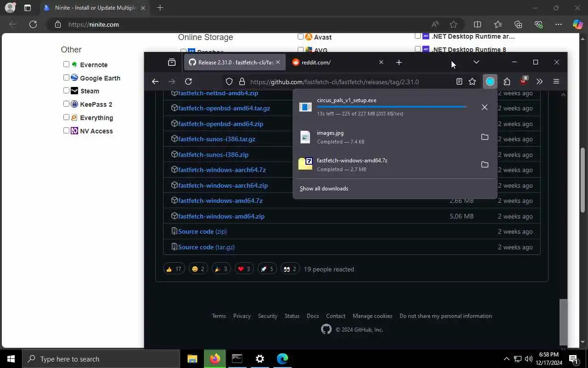588x368 pixels.
Task: Add ninite.com to Edge favorites
Action: pos(453,24)
